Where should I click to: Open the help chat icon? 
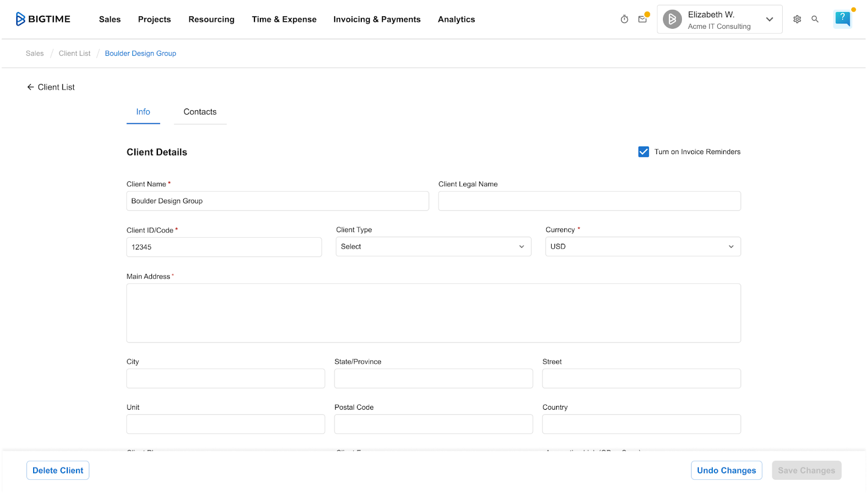tap(843, 18)
